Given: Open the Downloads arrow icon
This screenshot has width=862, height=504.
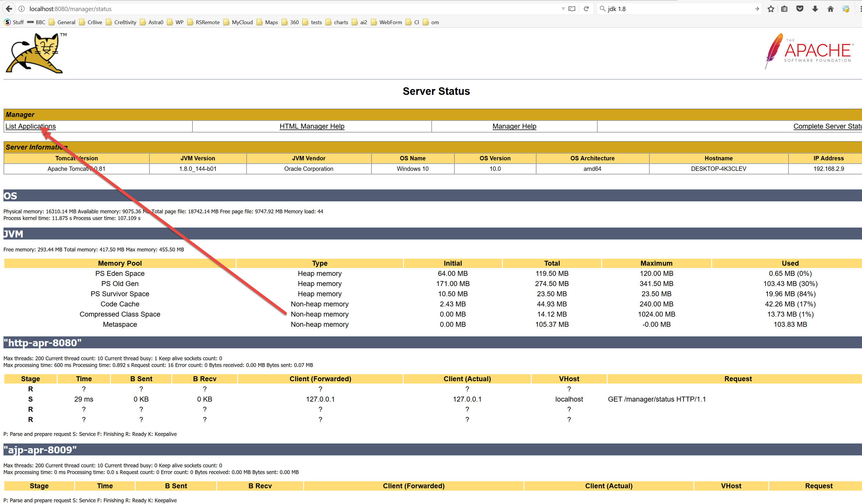Looking at the screenshot, I should coord(815,9).
